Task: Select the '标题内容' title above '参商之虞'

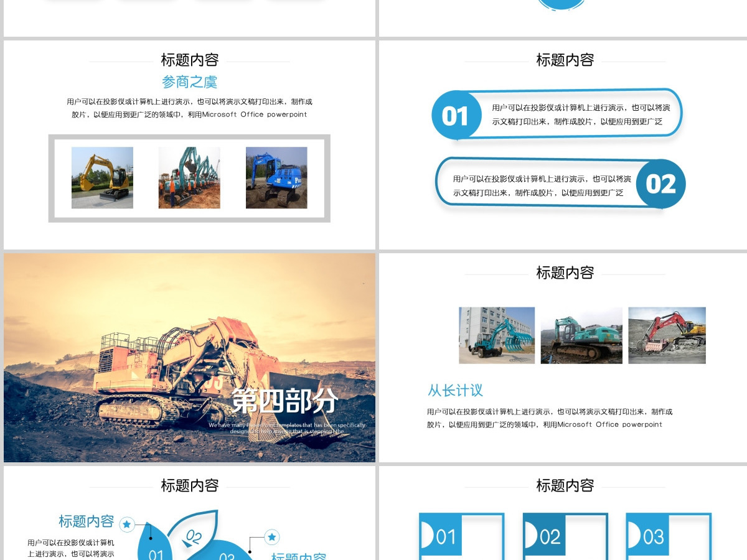Action: point(190,60)
